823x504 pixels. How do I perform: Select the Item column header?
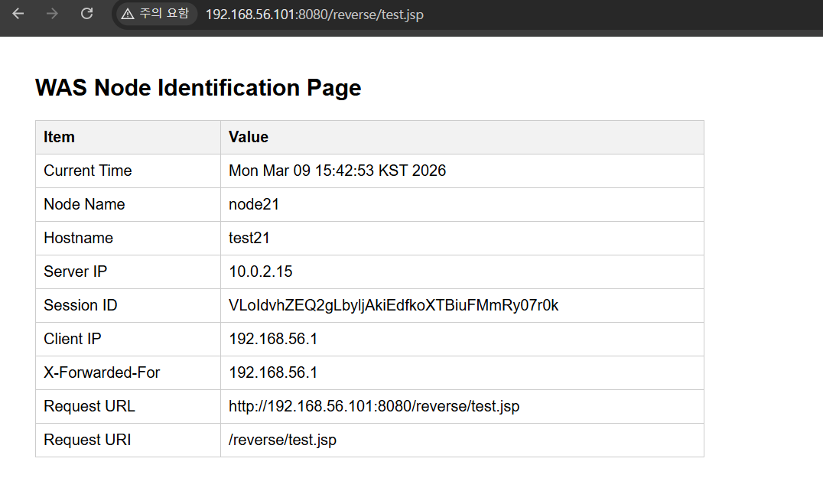(x=128, y=138)
